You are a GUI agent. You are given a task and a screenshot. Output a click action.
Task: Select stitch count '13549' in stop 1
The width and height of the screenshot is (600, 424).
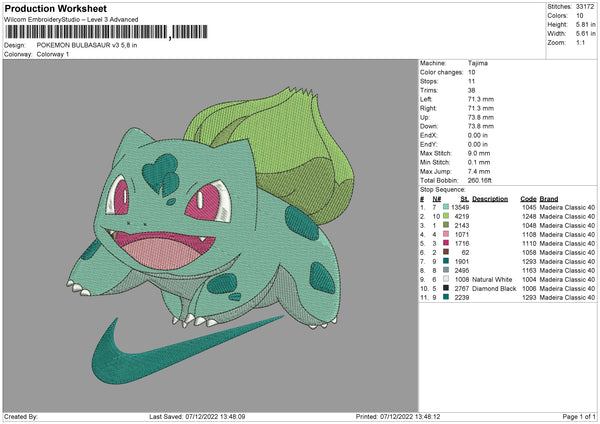click(x=460, y=207)
